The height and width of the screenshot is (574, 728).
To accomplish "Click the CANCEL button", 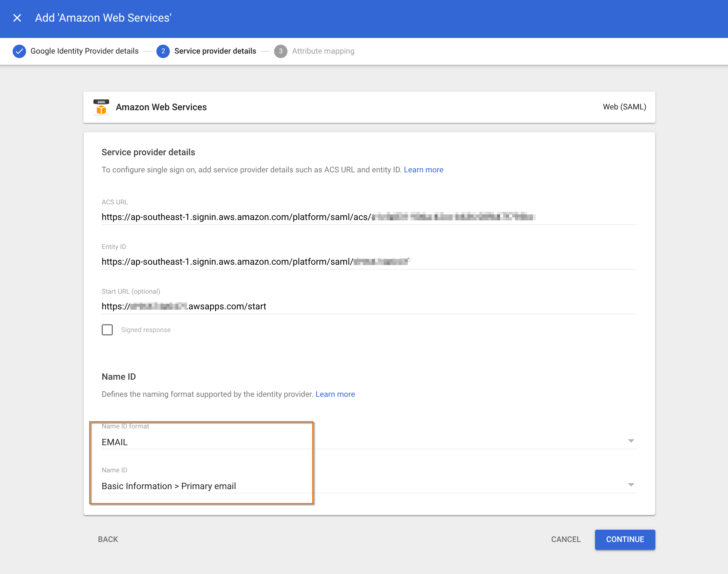I will (566, 539).
